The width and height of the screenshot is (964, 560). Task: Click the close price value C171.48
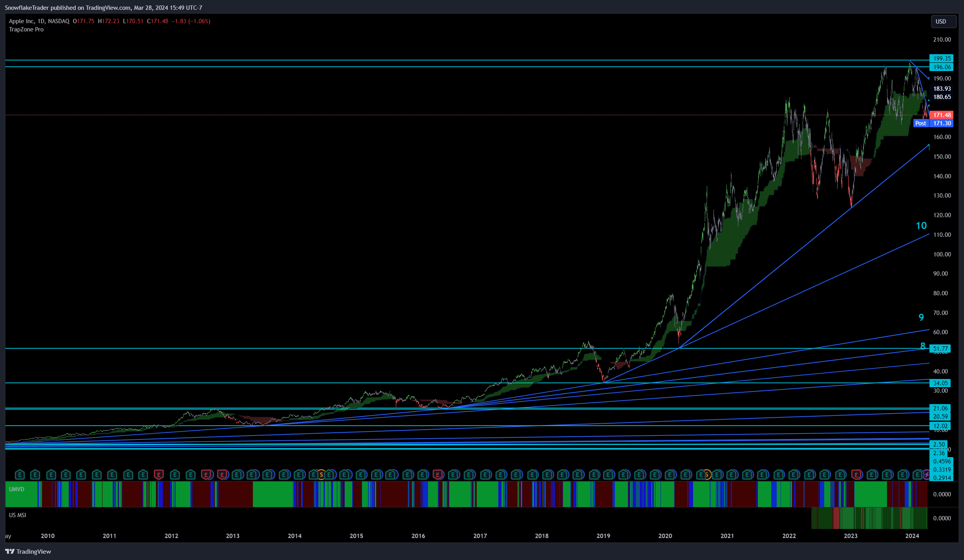157,21
